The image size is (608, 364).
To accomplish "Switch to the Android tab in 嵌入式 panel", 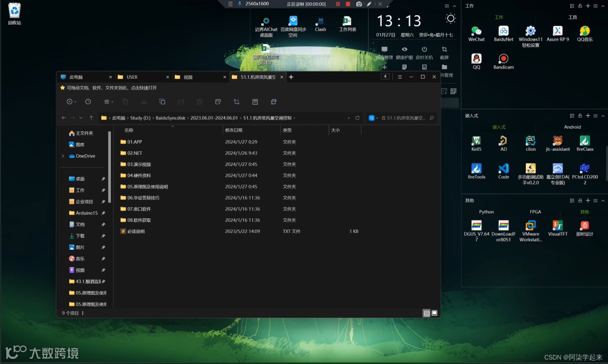I will [573, 127].
